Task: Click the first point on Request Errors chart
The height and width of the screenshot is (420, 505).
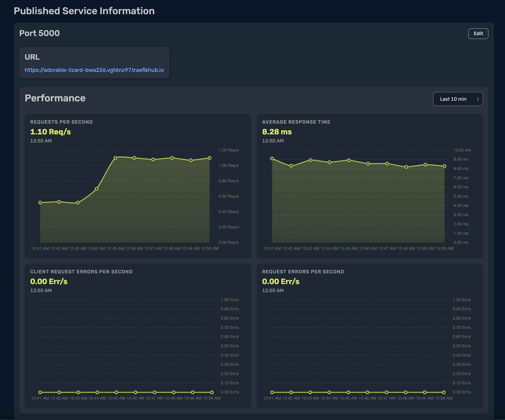Action: pos(272,392)
